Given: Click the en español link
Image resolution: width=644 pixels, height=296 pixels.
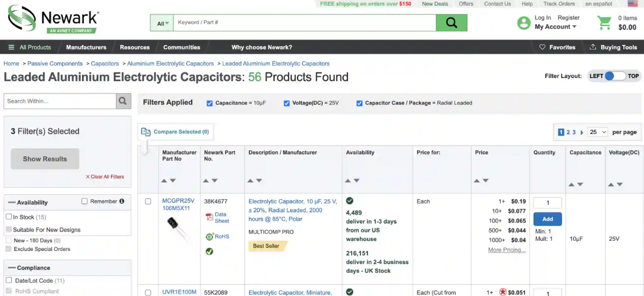Looking at the screenshot, I should (x=598, y=4).
